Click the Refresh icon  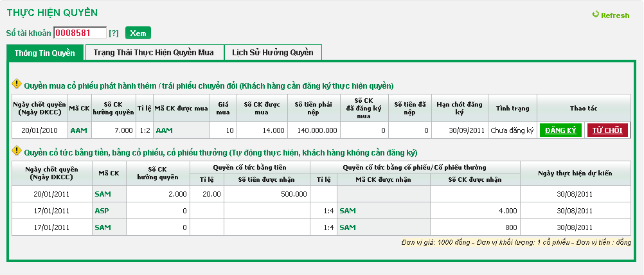(595, 15)
